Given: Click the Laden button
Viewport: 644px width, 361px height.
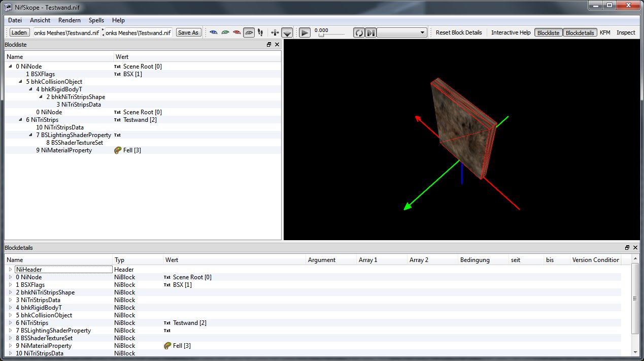Looking at the screenshot, I should (x=19, y=32).
